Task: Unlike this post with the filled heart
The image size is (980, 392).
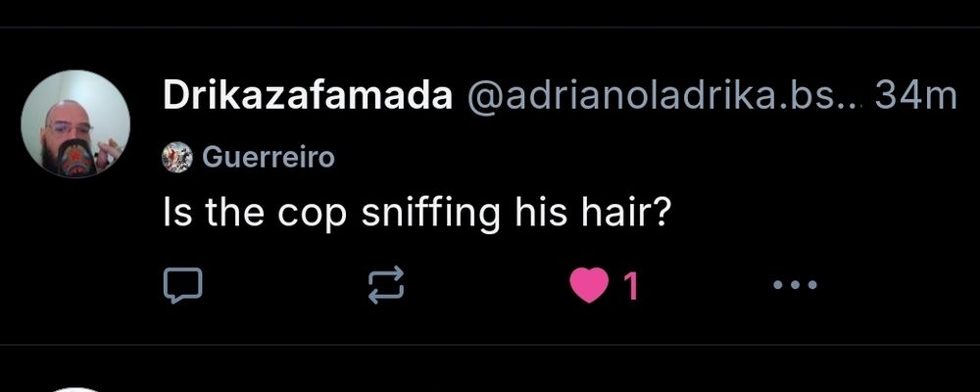Action: (x=589, y=285)
